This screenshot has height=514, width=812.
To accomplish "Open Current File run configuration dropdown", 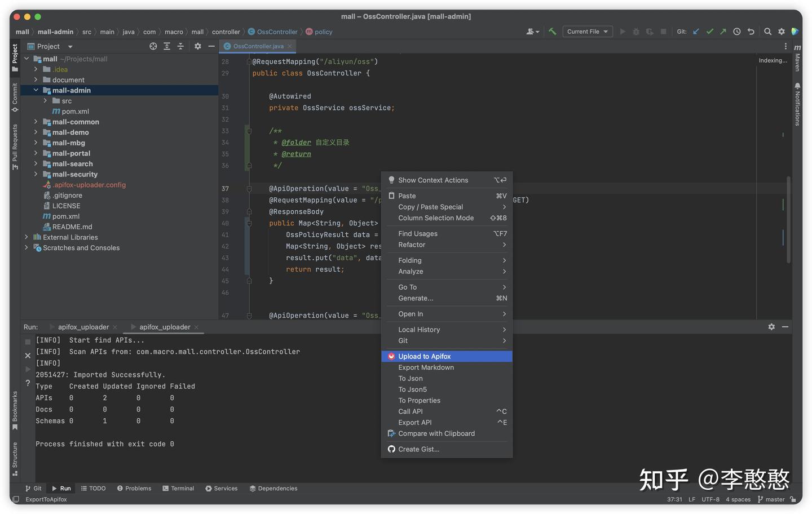I will 588,32.
